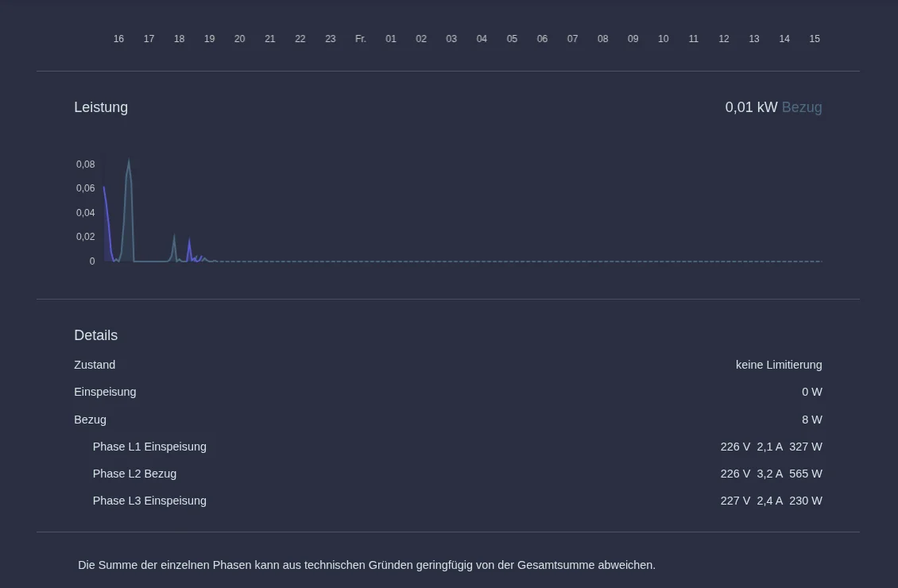
Task: Click the keine Limitierung status value
Action: tap(779, 366)
